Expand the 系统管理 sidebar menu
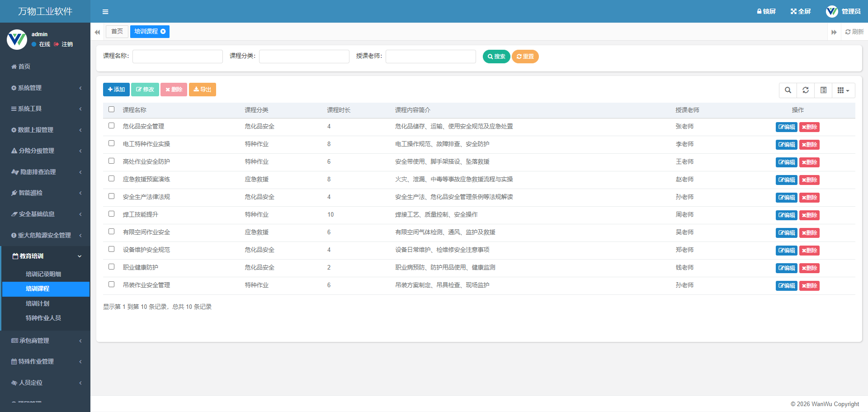This screenshot has height=412, width=868. point(45,88)
